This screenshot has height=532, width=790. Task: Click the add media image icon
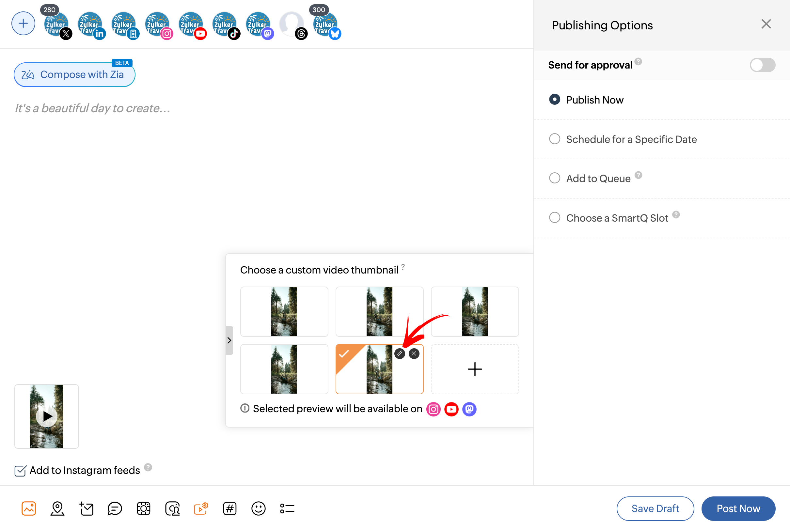click(x=28, y=508)
